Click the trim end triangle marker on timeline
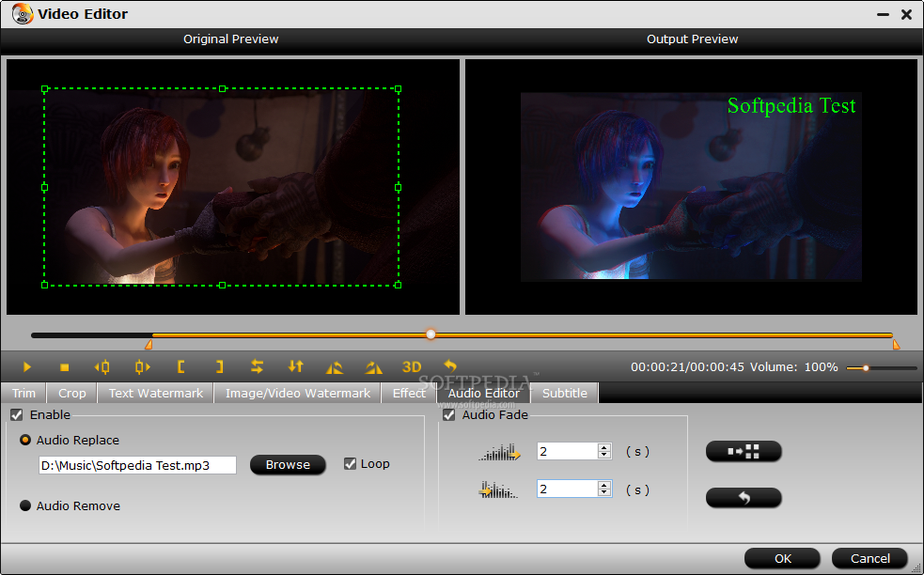The width and height of the screenshot is (924, 575). tap(897, 344)
